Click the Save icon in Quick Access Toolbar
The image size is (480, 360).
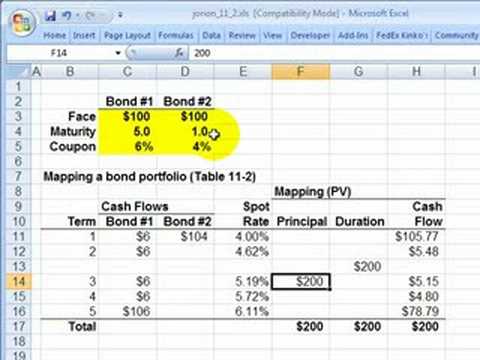point(50,15)
